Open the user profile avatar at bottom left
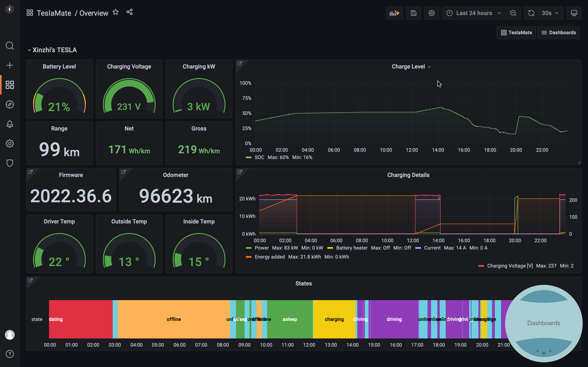 pos(10,335)
